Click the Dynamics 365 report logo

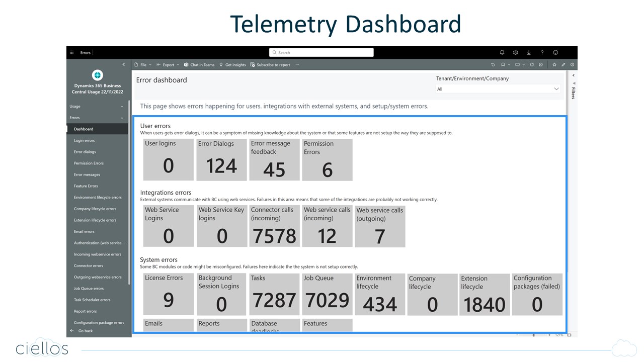[x=98, y=75]
